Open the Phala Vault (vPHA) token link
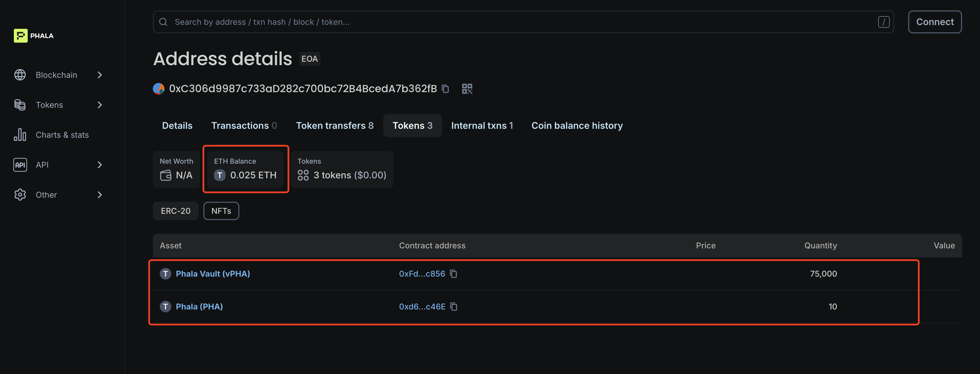The width and height of the screenshot is (980, 374). click(213, 274)
